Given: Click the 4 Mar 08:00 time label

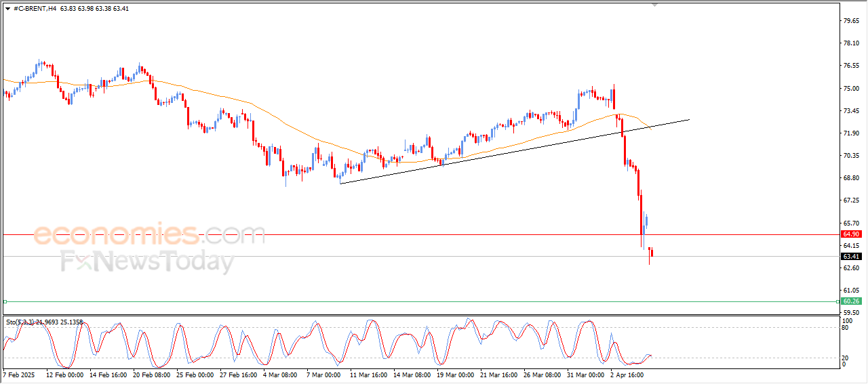Looking at the screenshot, I should click(279, 374).
